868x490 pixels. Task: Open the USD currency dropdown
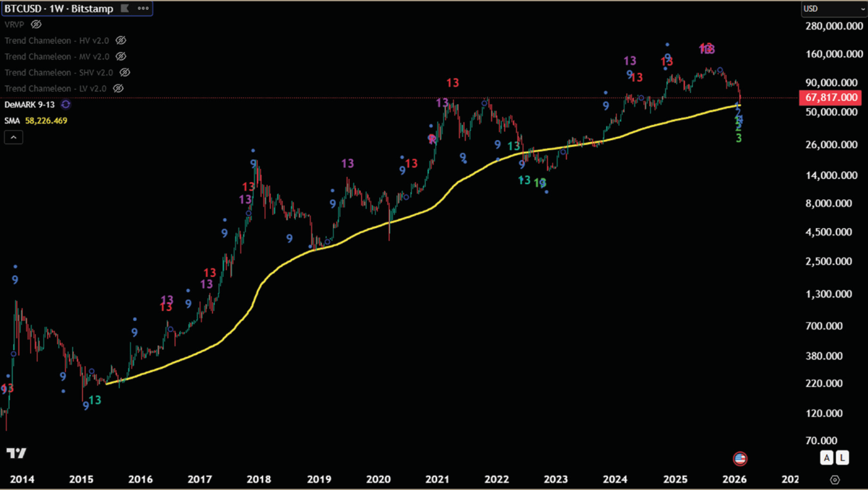point(834,9)
